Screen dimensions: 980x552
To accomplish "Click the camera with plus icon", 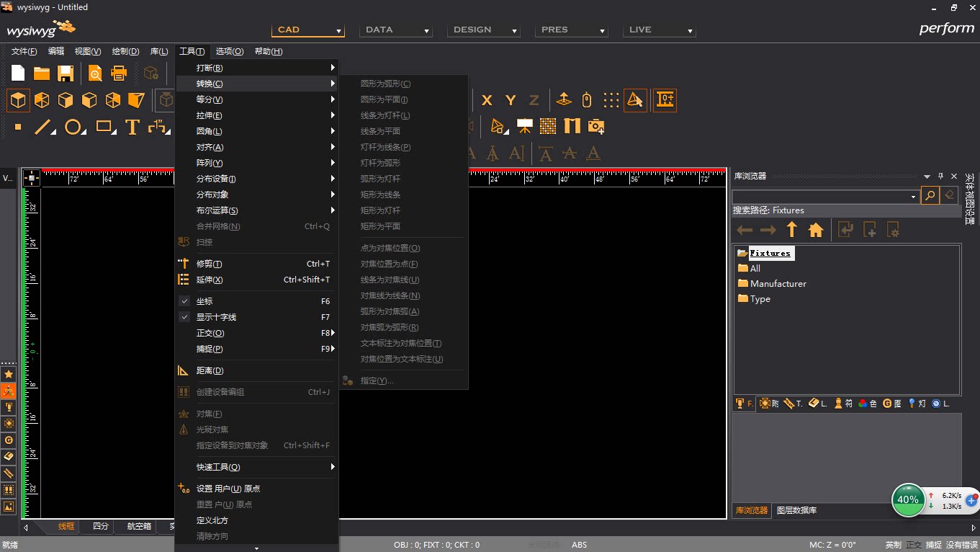I will [596, 127].
